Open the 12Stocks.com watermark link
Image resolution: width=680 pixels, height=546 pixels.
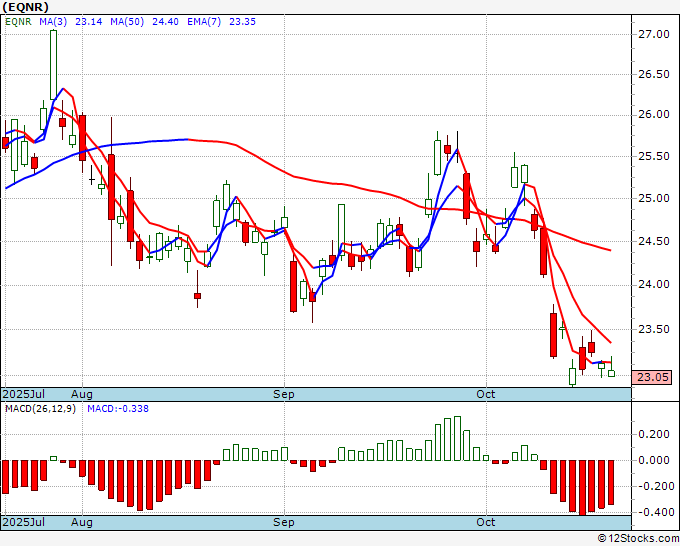point(637,538)
